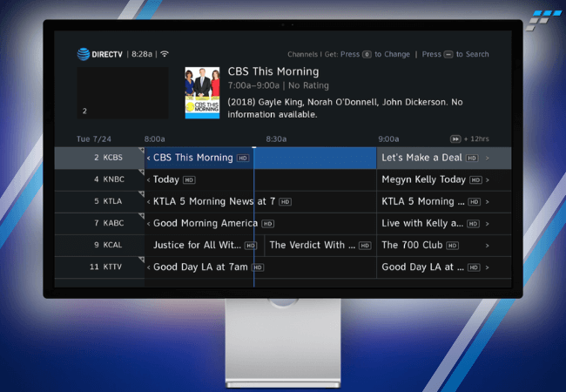Click the fast-forward +12hrs icon
Screen dimensions: 566x392
(x=455, y=139)
